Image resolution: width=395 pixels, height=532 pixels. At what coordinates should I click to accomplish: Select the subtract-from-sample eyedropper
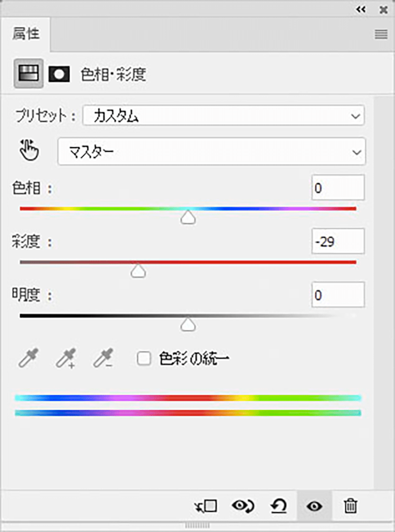point(104,358)
